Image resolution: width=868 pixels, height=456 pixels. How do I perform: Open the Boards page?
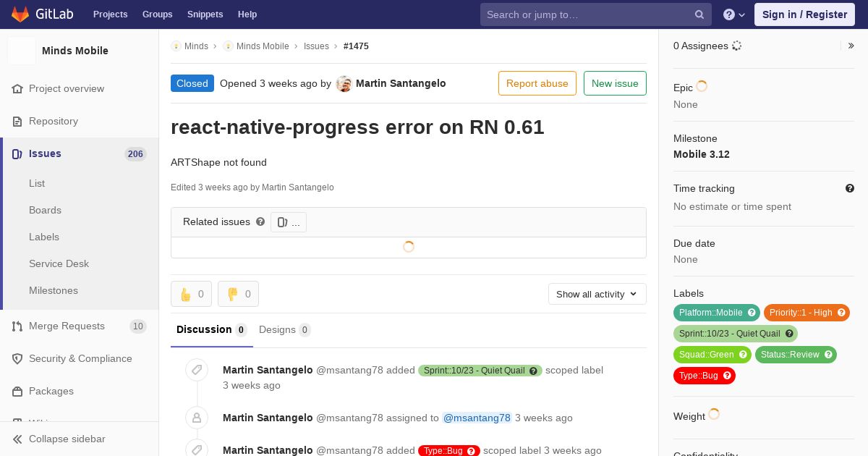(x=45, y=210)
